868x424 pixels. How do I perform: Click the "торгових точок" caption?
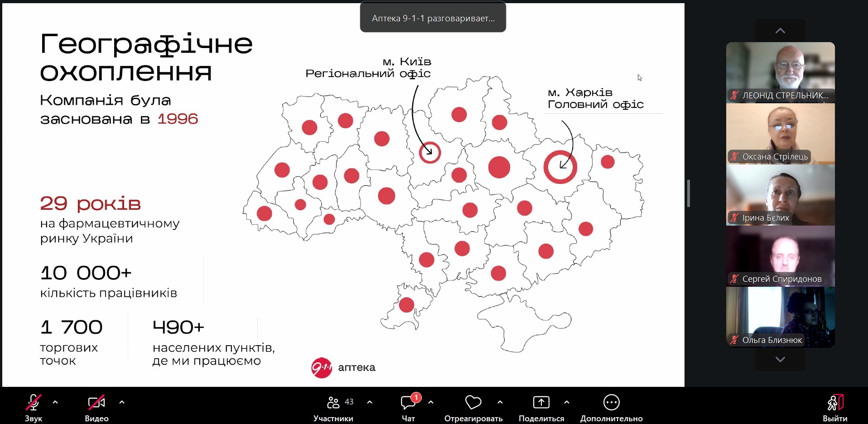[69, 354]
